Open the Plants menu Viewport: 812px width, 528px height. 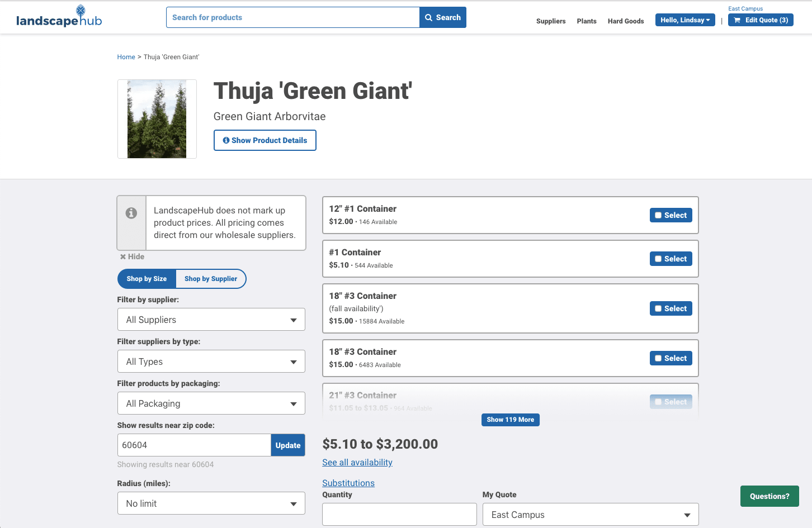click(x=587, y=21)
